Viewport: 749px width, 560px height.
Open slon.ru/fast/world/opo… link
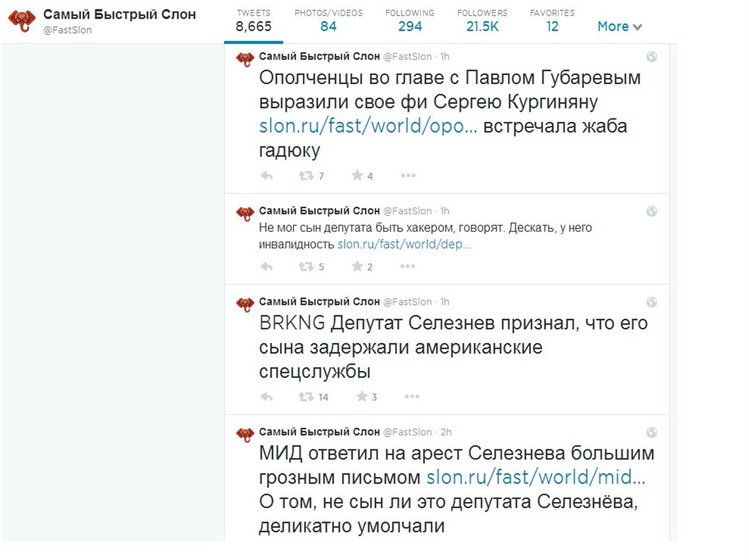point(368,126)
